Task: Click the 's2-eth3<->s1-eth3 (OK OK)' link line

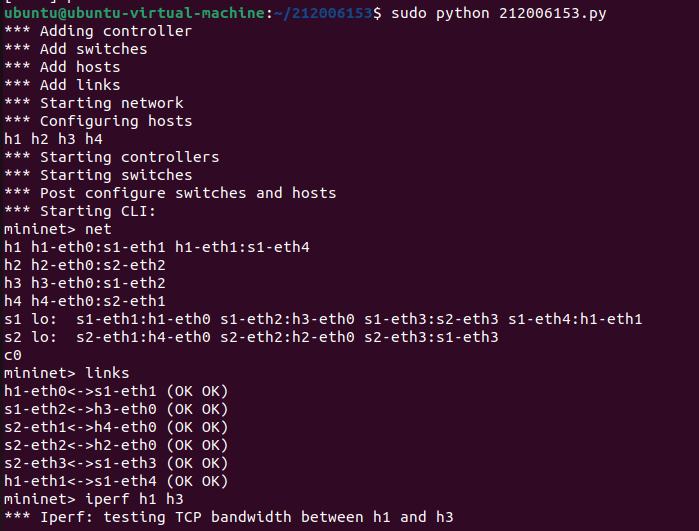Action: (x=116, y=463)
